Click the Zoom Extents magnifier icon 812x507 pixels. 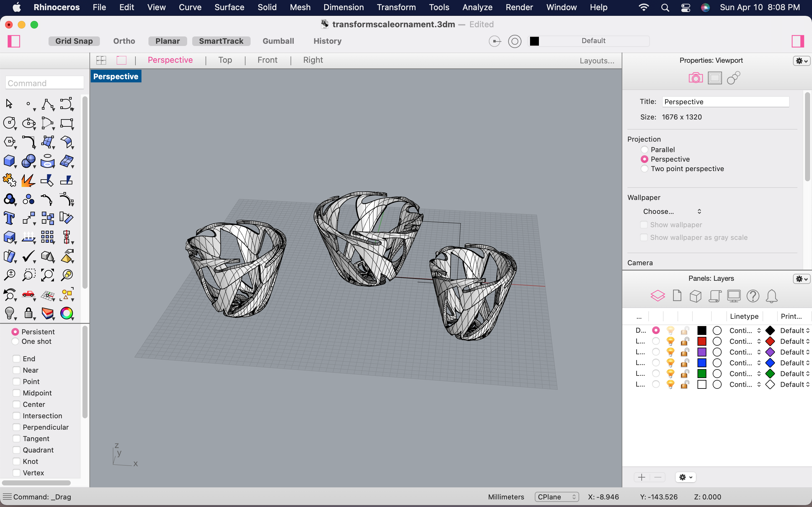tap(47, 275)
